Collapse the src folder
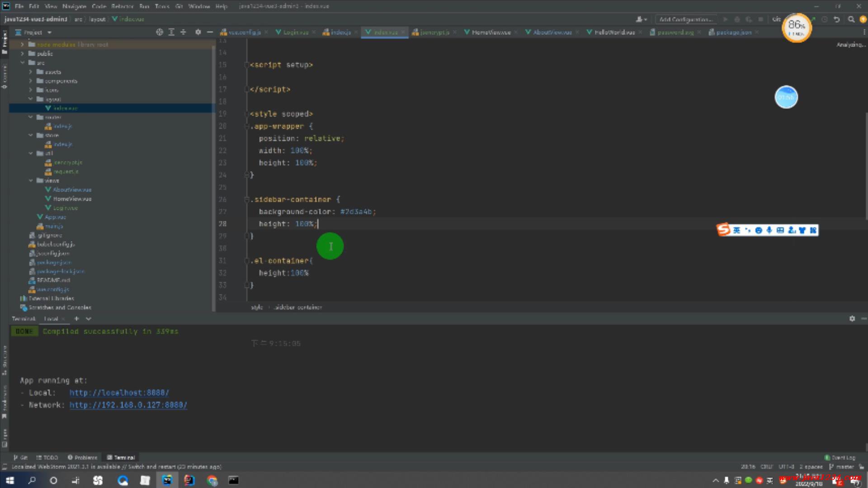The width and height of the screenshot is (868, 488). pos(22,63)
